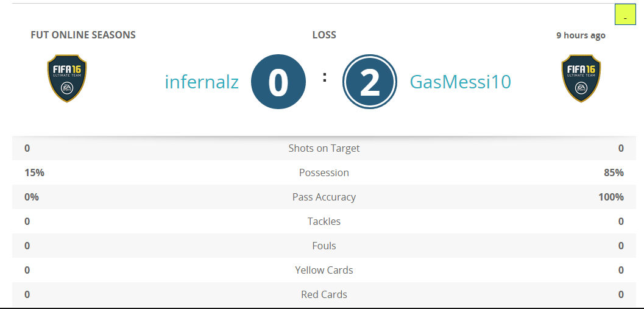Click the Fouls stat label
The height and width of the screenshot is (309, 644).
tap(324, 246)
